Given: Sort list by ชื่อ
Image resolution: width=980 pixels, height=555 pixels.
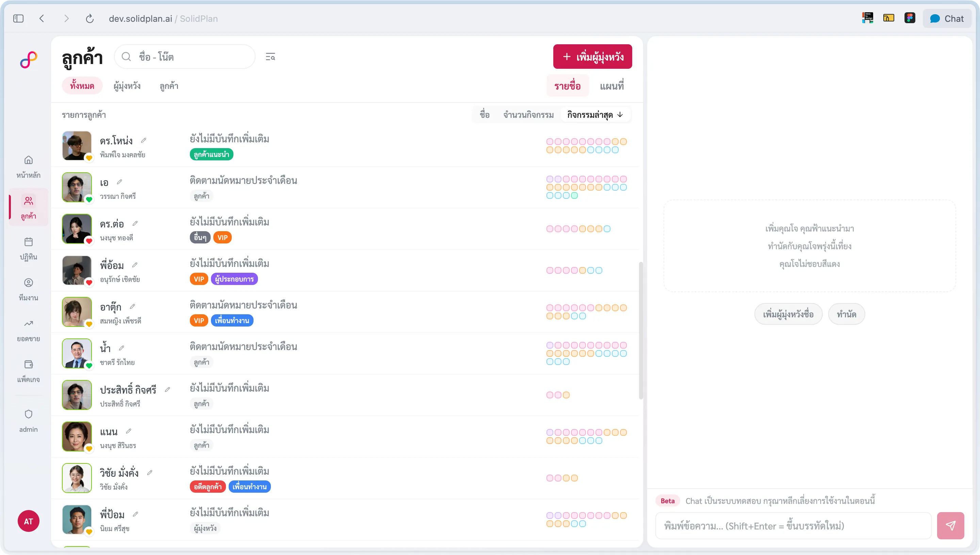Looking at the screenshot, I should click(x=485, y=115).
